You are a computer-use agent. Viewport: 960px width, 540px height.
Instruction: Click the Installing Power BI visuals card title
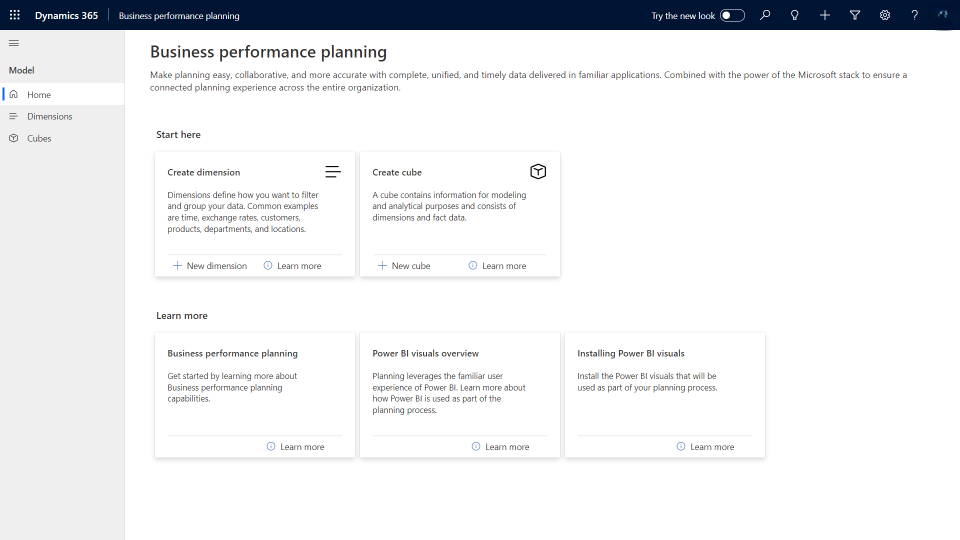coord(631,353)
